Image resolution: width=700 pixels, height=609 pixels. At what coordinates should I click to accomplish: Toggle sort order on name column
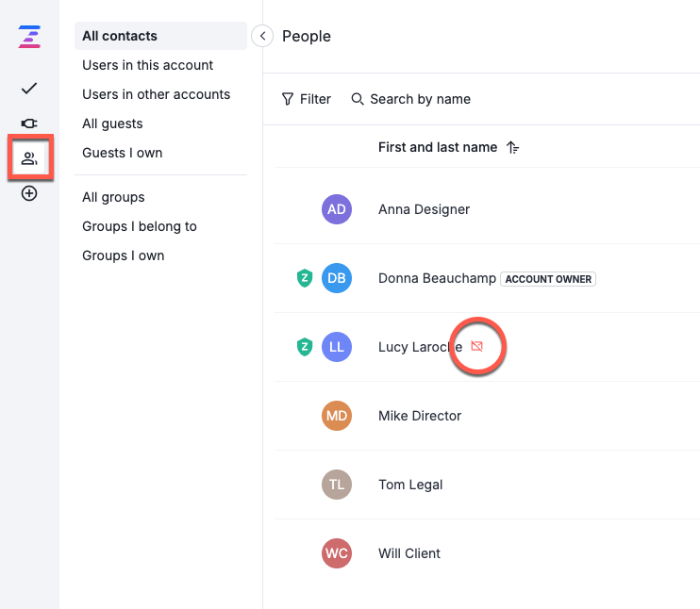coord(512,147)
